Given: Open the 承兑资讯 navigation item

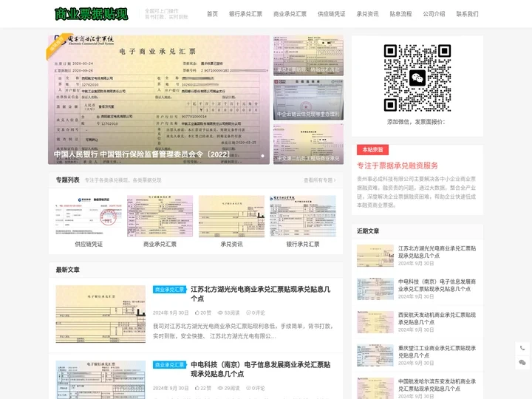Looking at the screenshot, I should point(367,14).
